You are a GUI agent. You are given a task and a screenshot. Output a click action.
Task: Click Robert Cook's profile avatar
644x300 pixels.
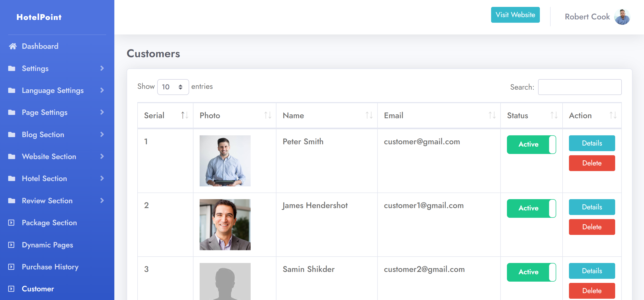point(622,17)
